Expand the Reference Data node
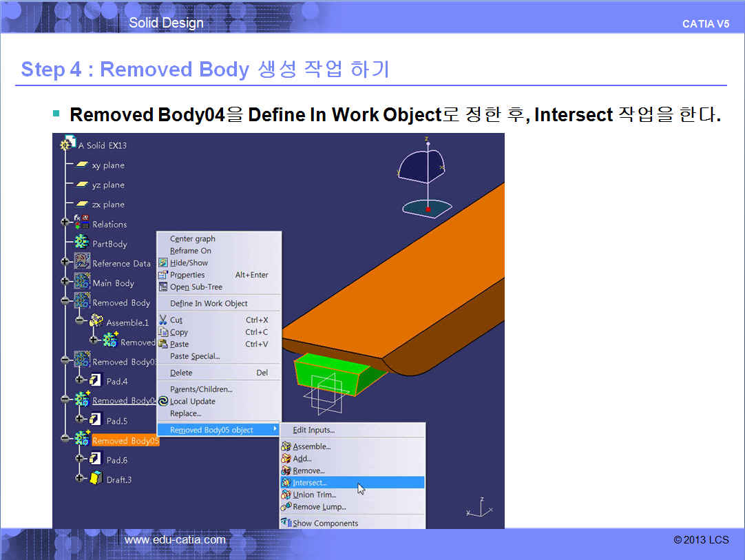 65,262
